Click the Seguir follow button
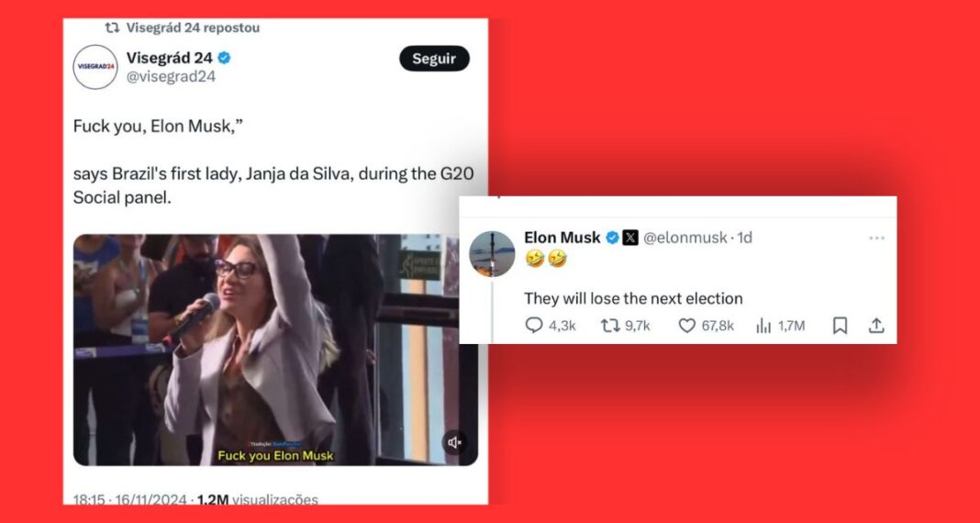 tap(434, 59)
